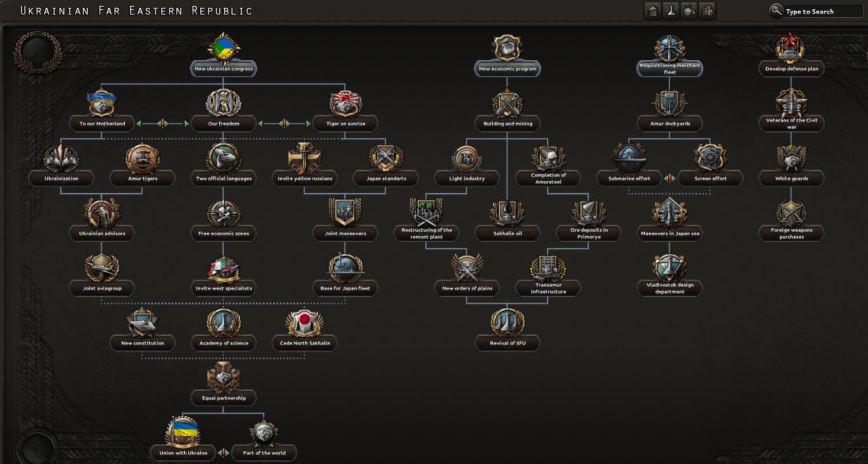Viewport: 868px width, 464px height.
Task: Pick the Invite yellow russians focus icon
Action: 305,158
